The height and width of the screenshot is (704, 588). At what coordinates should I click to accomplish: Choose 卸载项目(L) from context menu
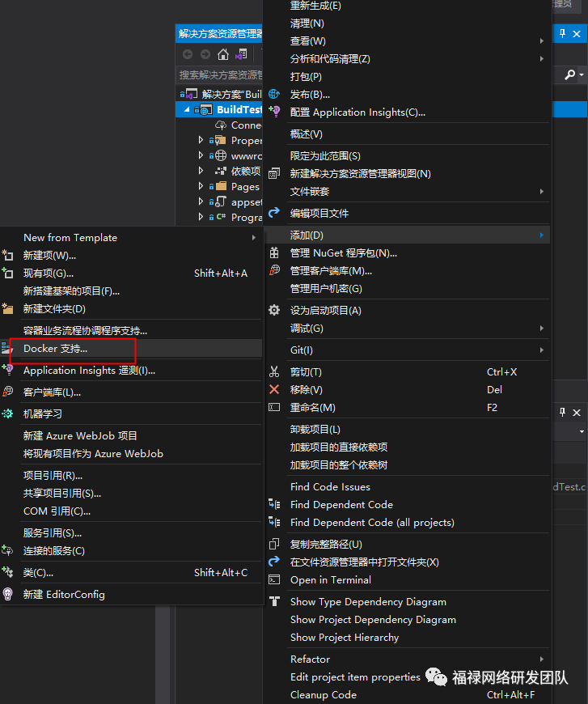(x=407, y=429)
